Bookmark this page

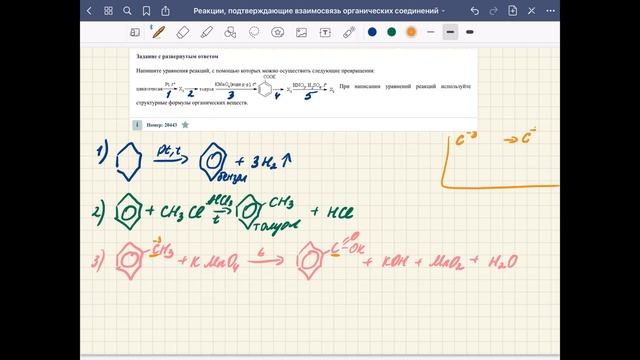click(x=147, y=11)
